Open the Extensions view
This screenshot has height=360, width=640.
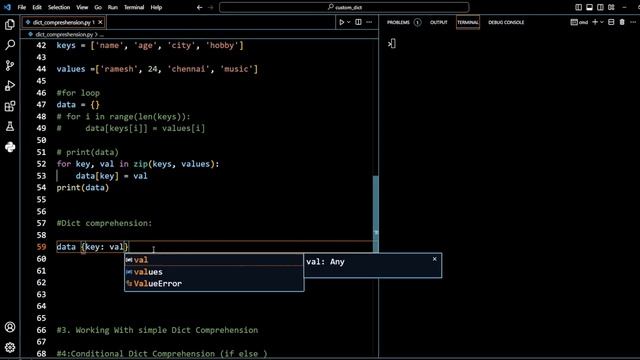10,106
